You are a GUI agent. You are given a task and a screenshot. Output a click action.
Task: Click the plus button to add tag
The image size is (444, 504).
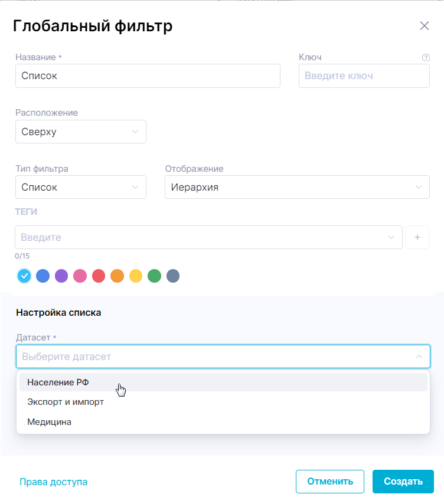point(417,237)
